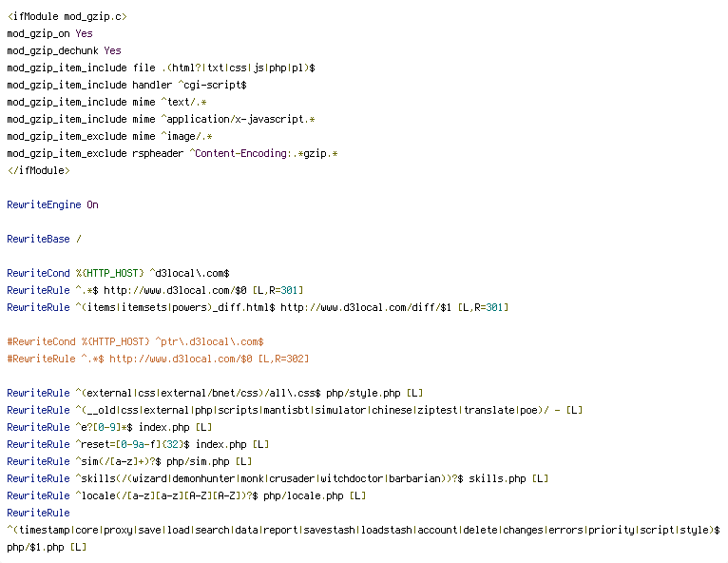Select the mod_gzip_item_include file line
Viewport: 728px width, 563px height.
pyautogui.click(x=162, y=68)
